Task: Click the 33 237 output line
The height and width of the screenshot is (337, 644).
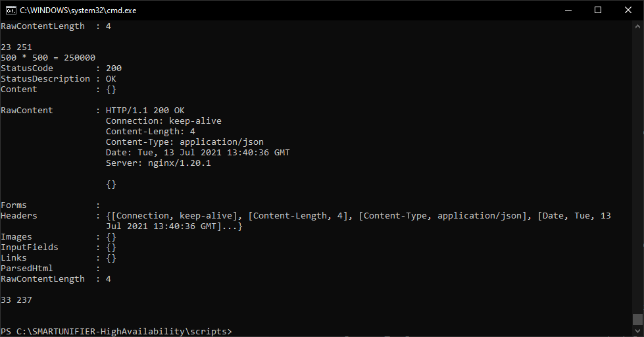Action: tap(16, 300)
